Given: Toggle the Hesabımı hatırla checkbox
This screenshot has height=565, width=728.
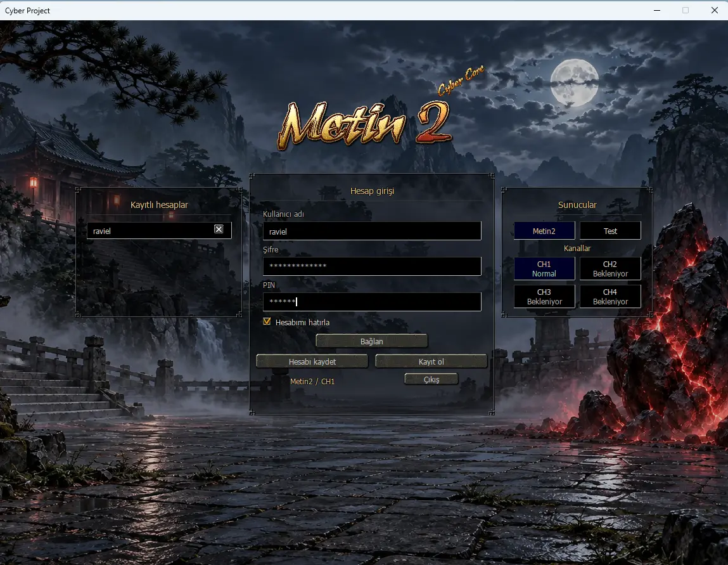Looking at the screenshot, I should tap(267, 321).
